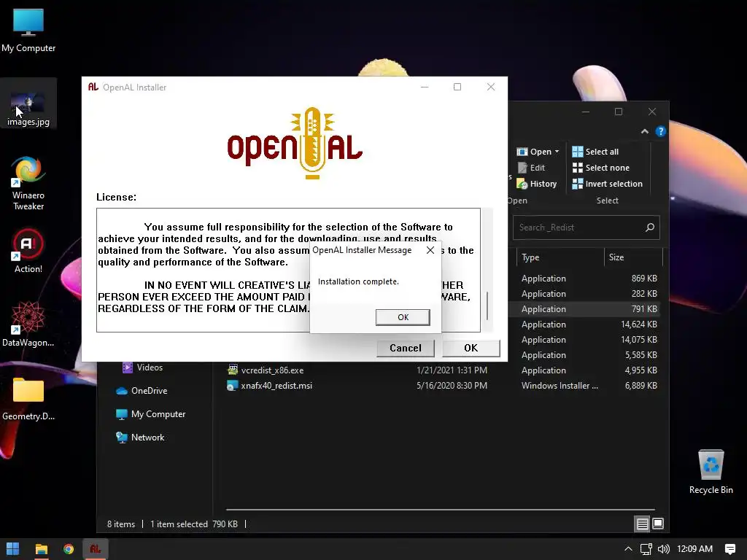
Task: Open Network in the navigation pane
Action: tap(140, 437)
